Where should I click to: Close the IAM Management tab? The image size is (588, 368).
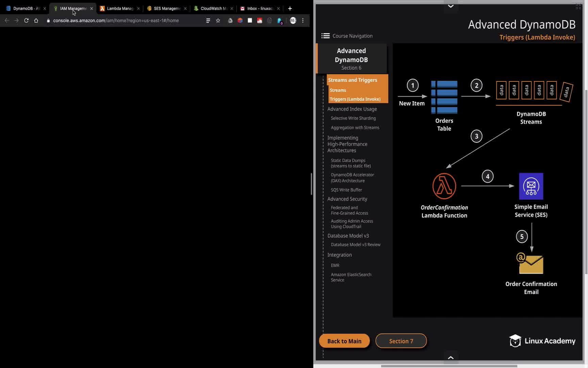[x=92, y=9]
